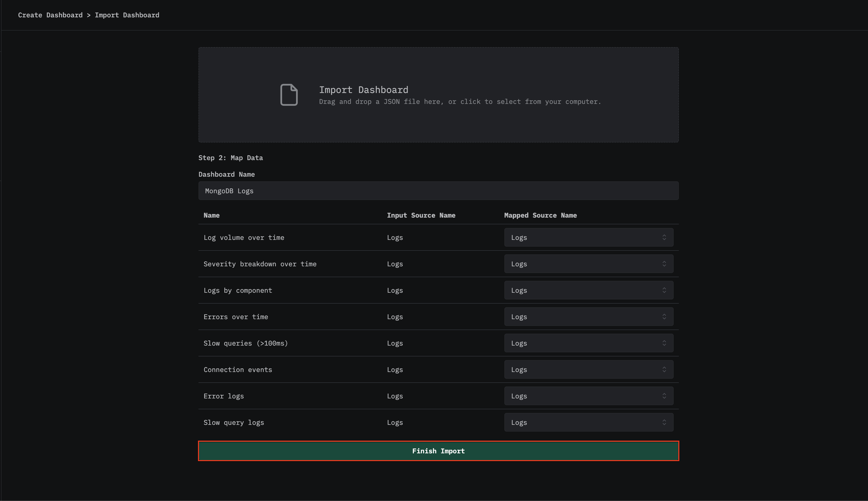Open mapped source dropdown for Severity breakdown over time

click(589, 263)
